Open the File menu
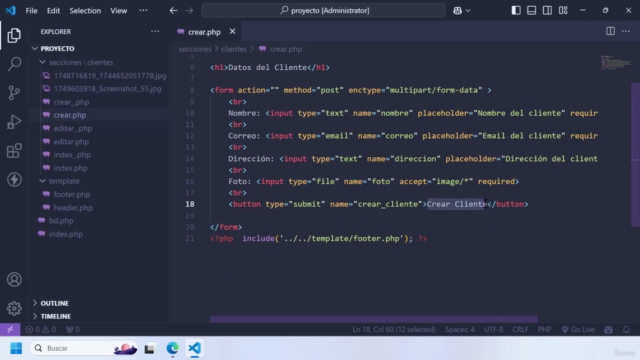Screen dimensions: 640x360 point(31,11)
